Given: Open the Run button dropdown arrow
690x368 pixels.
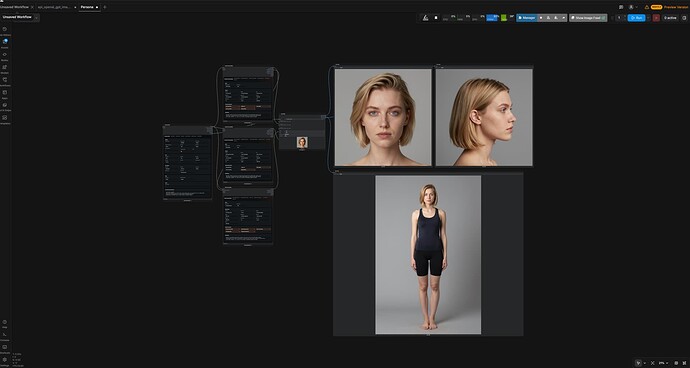Looking at the screenshot, I should 648,18.
